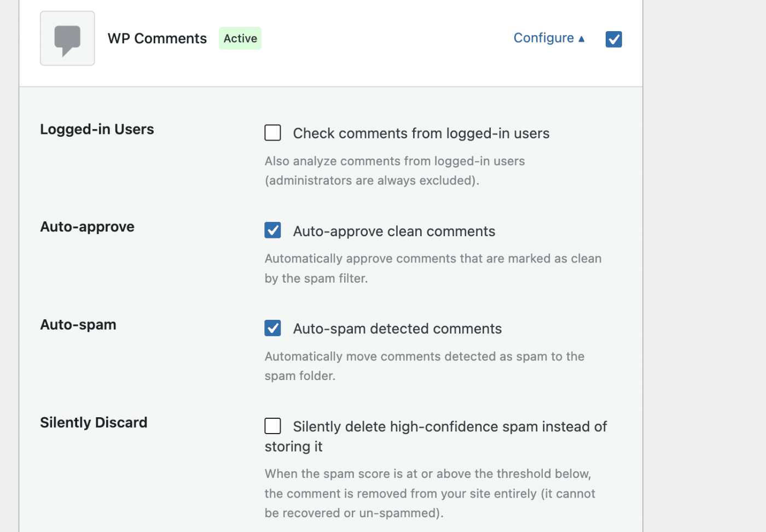
Task: Click the WP Comments title text
Action: tap(157, 38)
